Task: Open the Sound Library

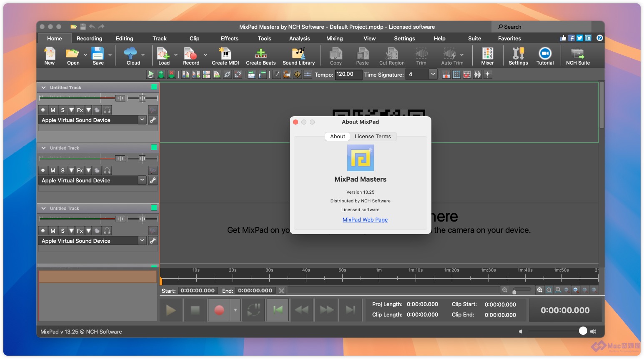Action: click(x=299, y=56)
